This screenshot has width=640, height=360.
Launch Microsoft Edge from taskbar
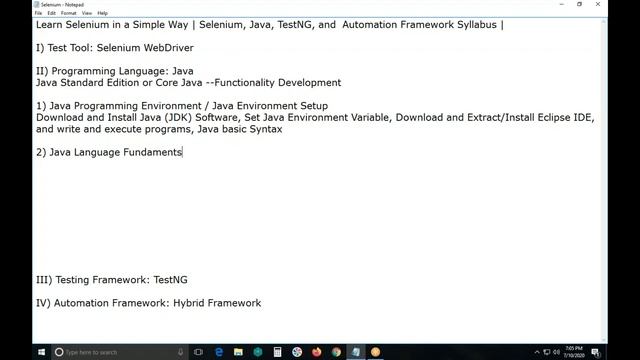coord(219,352)
